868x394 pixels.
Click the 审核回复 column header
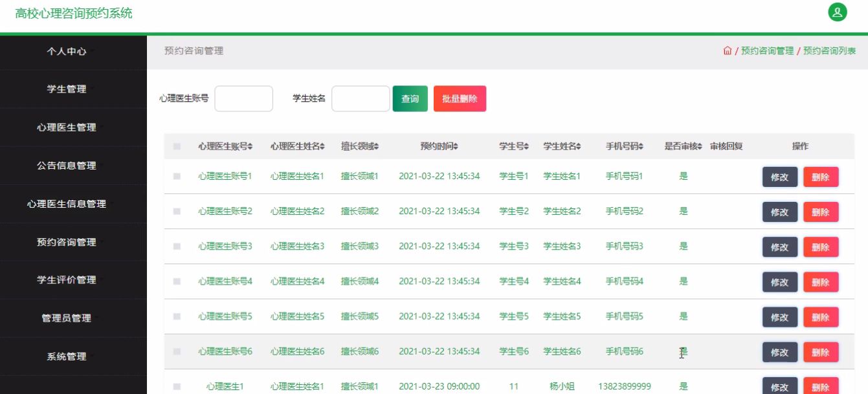click(726, 147)
